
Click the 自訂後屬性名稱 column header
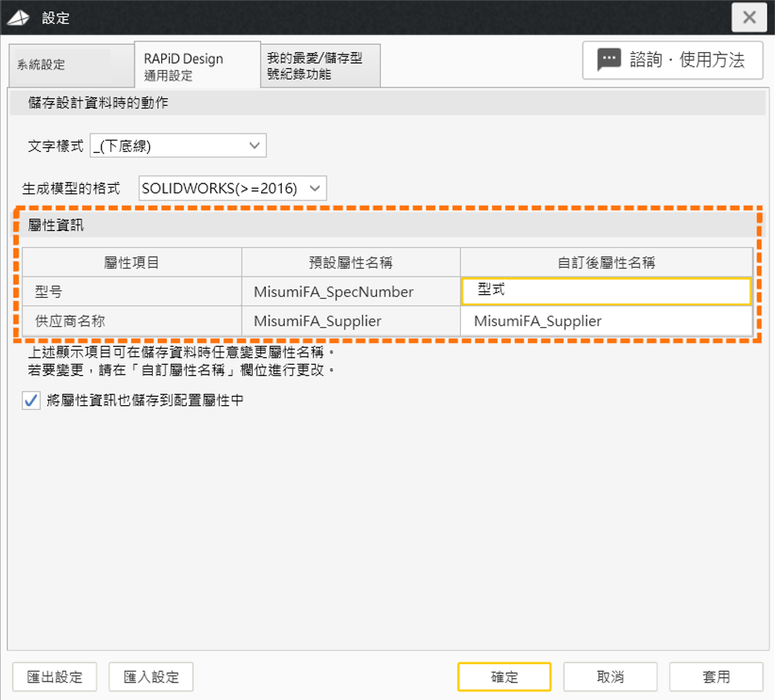tap(605, 262)
